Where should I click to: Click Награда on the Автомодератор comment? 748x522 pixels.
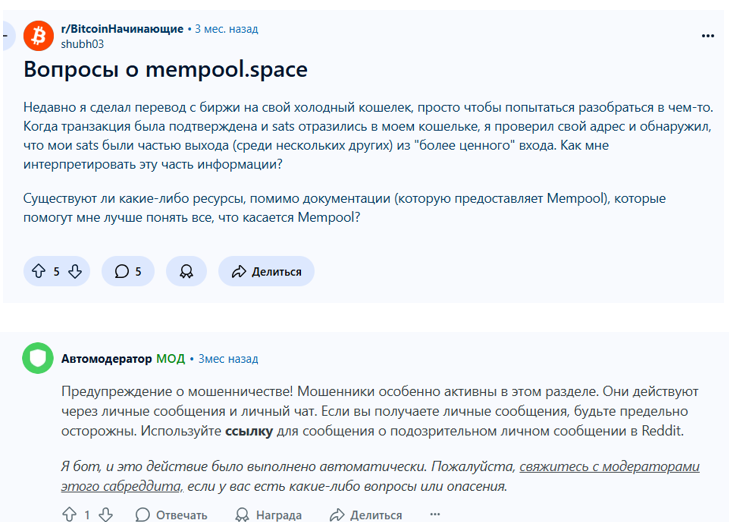(269, 515)
